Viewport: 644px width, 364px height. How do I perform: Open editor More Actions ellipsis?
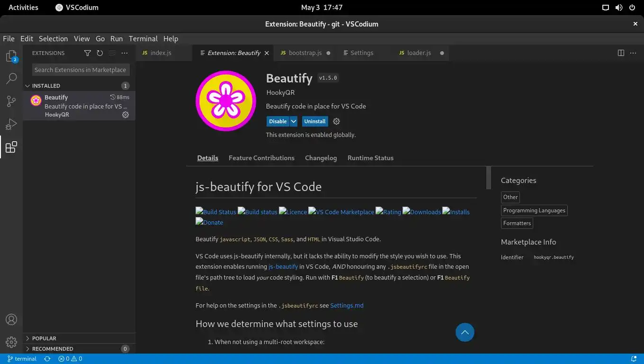pyautogui.click(x=633, y=53)
